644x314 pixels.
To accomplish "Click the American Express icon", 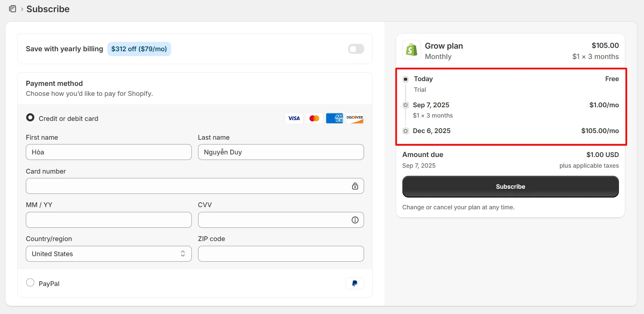I will (x=335, y=118).
